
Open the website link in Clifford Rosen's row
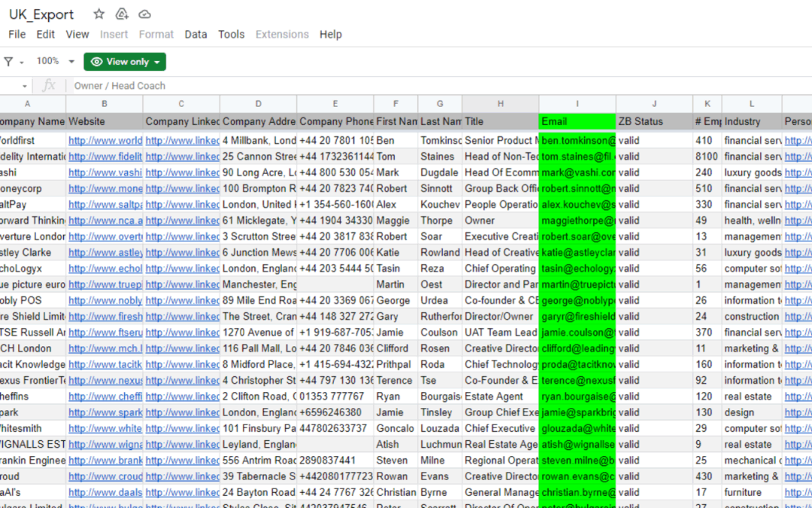click(105, 348)
